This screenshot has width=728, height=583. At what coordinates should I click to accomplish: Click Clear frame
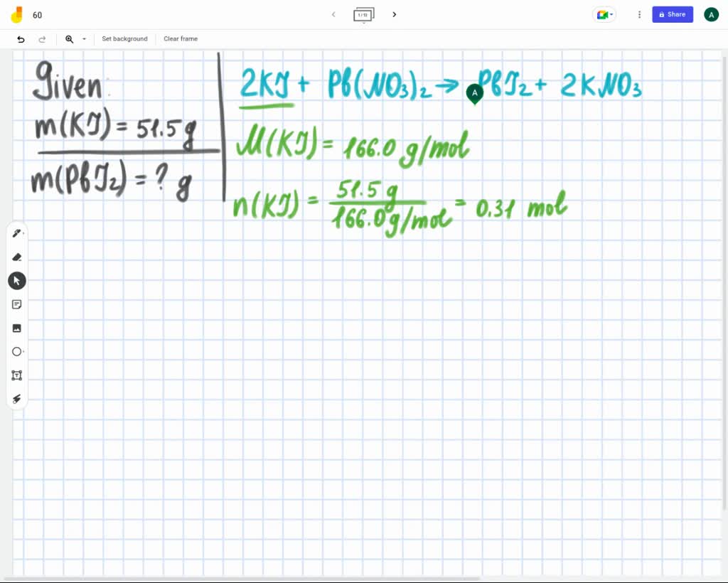pos(180,39)
